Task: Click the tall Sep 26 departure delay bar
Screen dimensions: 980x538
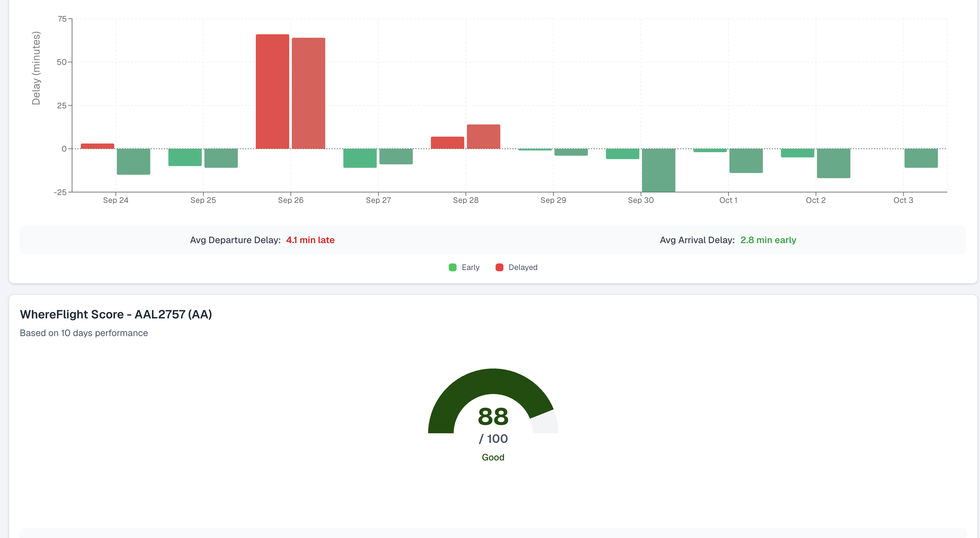Action: tap(273, 92)
